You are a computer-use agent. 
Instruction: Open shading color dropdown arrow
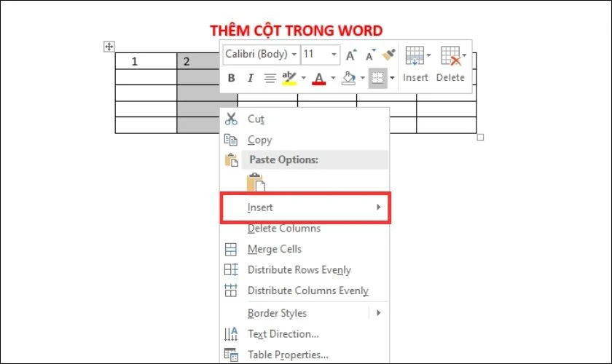[x=362, y=78]
